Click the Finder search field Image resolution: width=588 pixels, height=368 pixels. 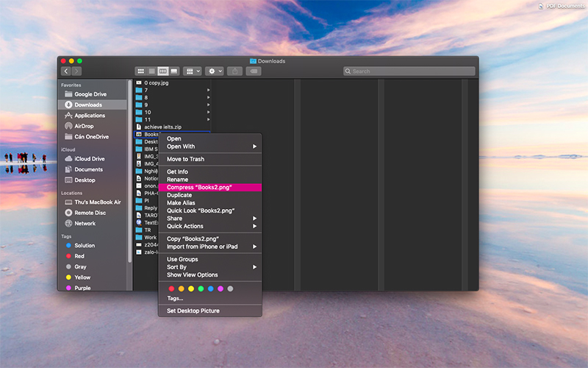tap(409, 71)
